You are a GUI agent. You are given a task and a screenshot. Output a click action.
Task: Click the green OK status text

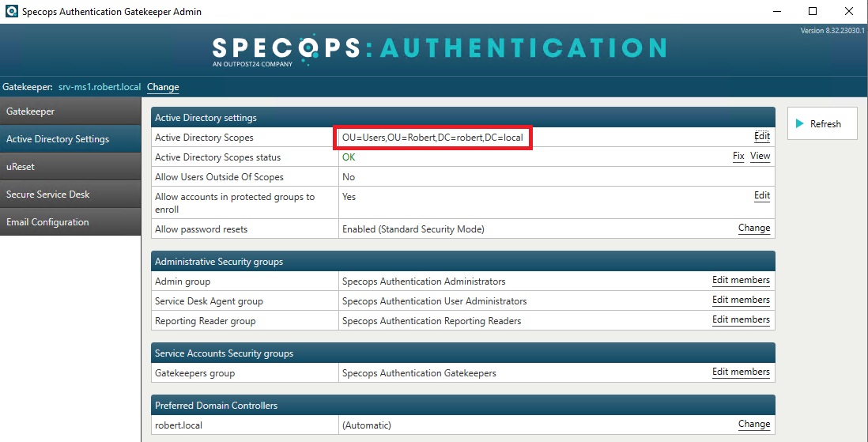(x=349, y=157)
